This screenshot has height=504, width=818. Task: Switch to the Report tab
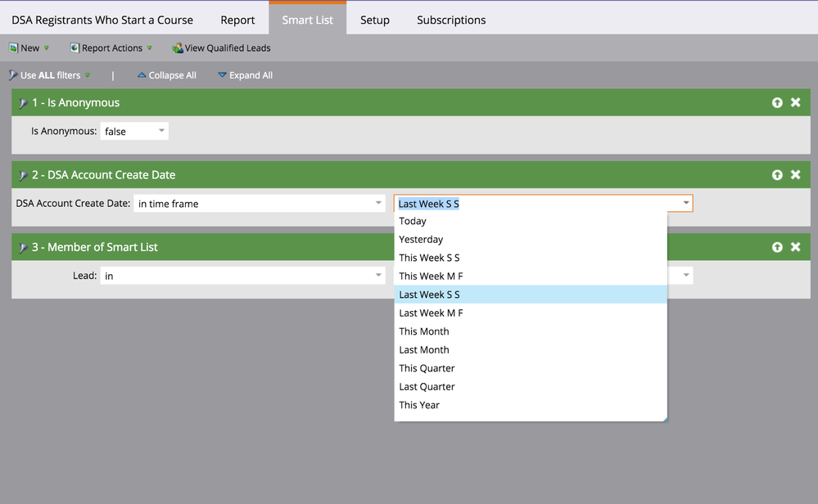pyautogui.click(x=237, y=19)
